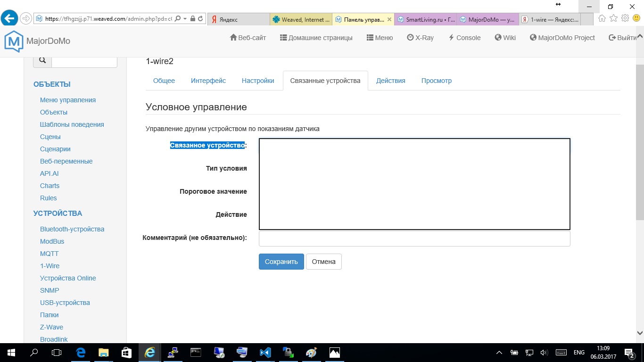This screenshot has width=644, height=362.
Task: Select the Настройки tab
Action: pyautogui.click(x=258, y=81)
